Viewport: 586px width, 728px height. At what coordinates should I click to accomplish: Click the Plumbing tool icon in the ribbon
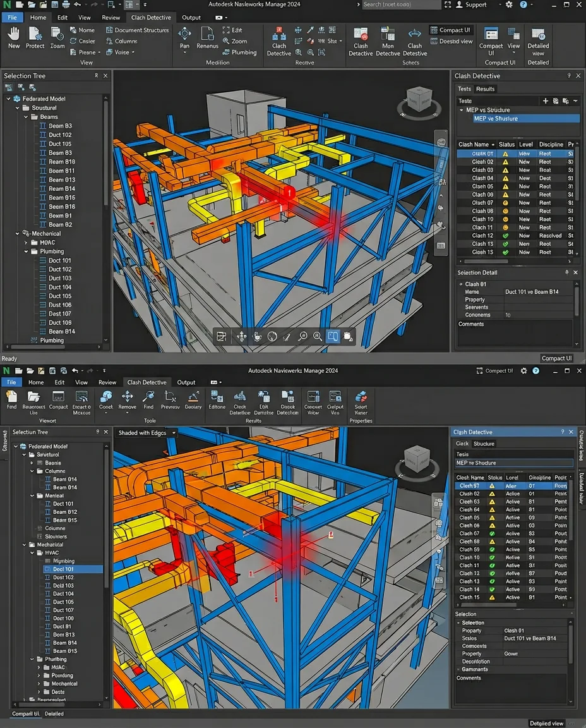coord(243,52)
